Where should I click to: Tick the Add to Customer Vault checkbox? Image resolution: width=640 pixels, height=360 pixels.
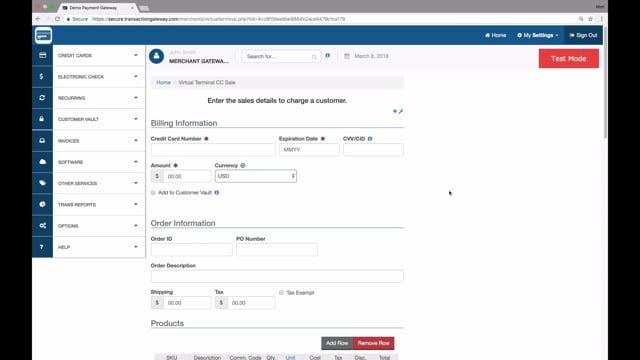click(x=153, y=193)
